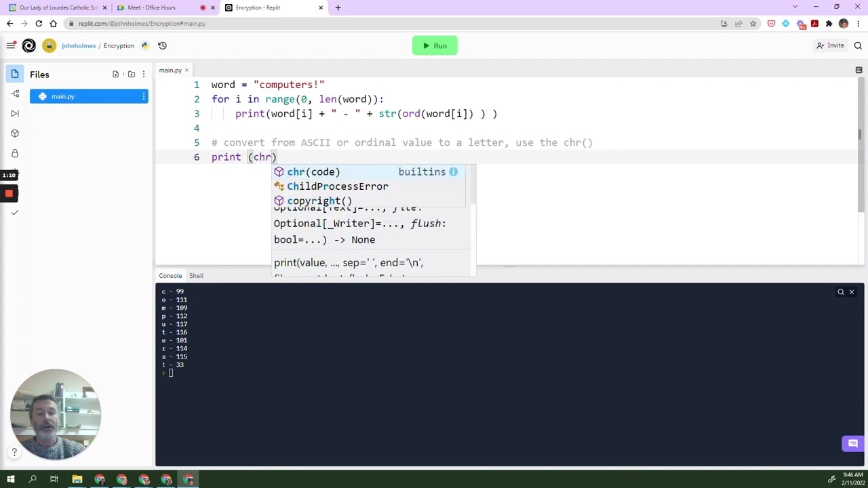Image resolution: width=868 pixels, height=488 pixels.
Task: Open Chrome three-dot menu
Action: [x=859, y=24]
